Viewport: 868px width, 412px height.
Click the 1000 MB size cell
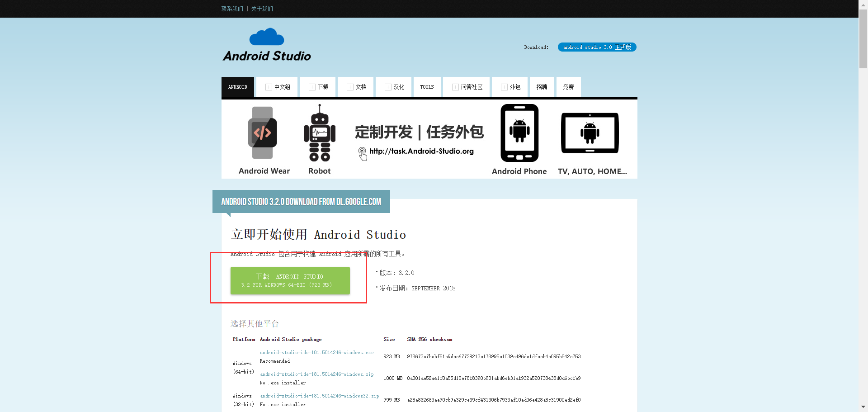[x=393, y=378]
